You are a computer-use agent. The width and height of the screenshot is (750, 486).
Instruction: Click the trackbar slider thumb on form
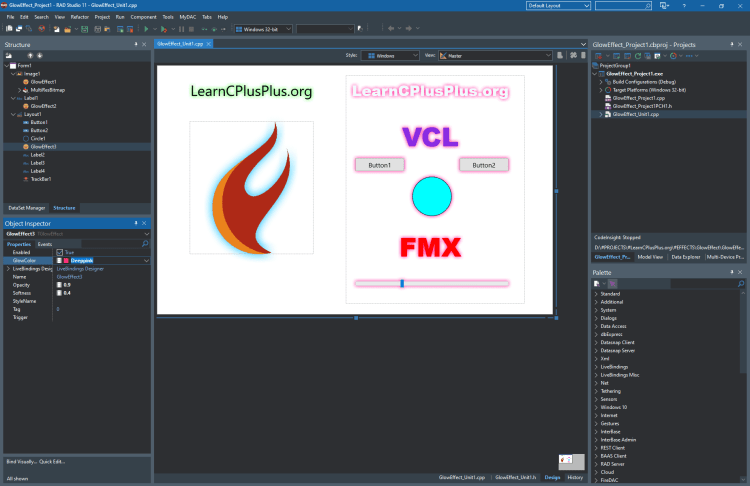click(x=402, y=283)
